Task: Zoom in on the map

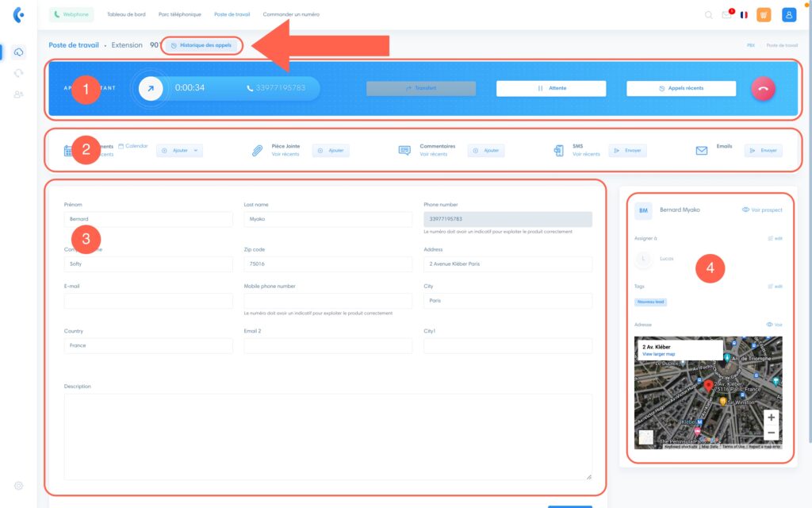Action: pos(771,418)
